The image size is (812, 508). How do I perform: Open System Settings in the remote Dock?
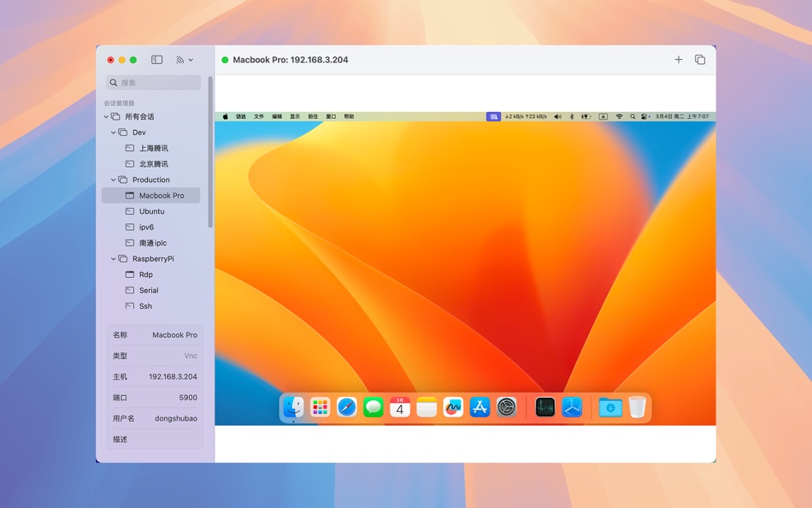coord(507,407)
